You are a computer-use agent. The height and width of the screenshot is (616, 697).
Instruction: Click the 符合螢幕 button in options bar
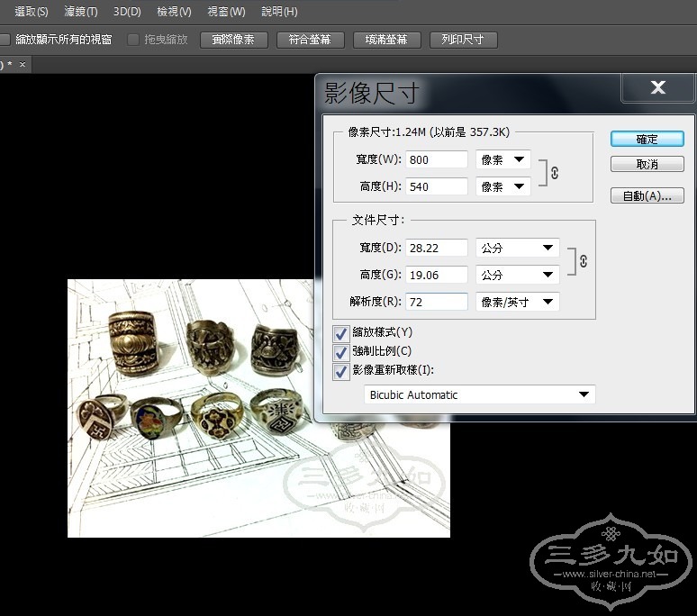pos(303,40)
